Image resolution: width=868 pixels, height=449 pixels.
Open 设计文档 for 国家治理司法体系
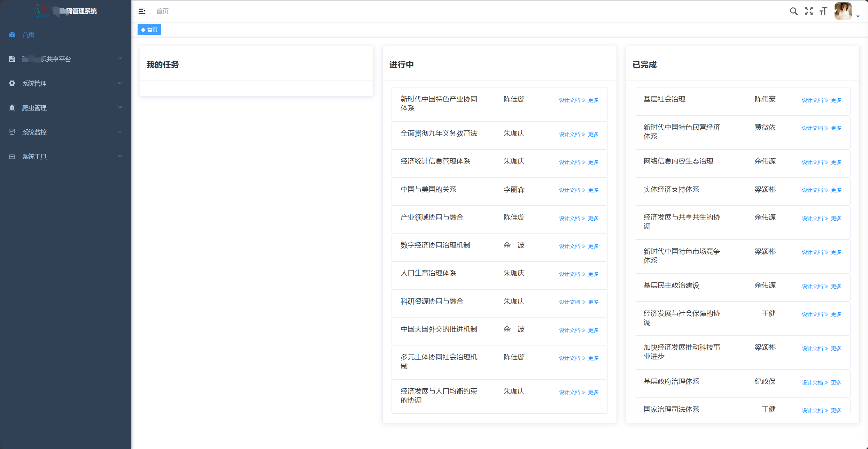[815, 410]
